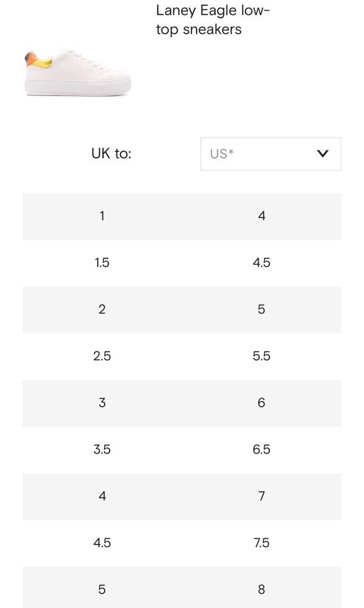364x608 pixels.
Task: Click US size 6 value
Action: click(262, 403)
